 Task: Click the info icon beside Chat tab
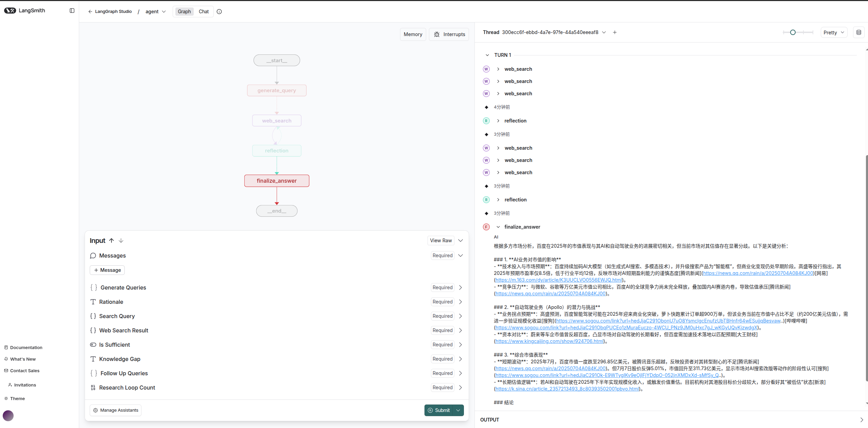[x=219, y=12]
